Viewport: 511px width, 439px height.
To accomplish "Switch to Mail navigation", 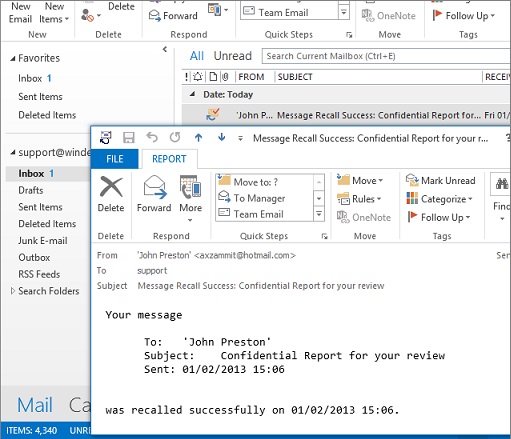I will [x=35, y=405].
